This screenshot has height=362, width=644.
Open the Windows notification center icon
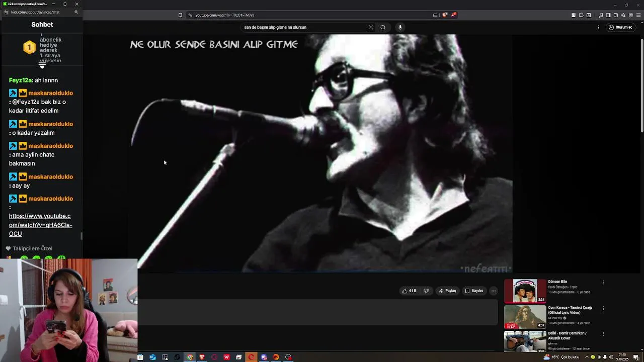point(636,357)
